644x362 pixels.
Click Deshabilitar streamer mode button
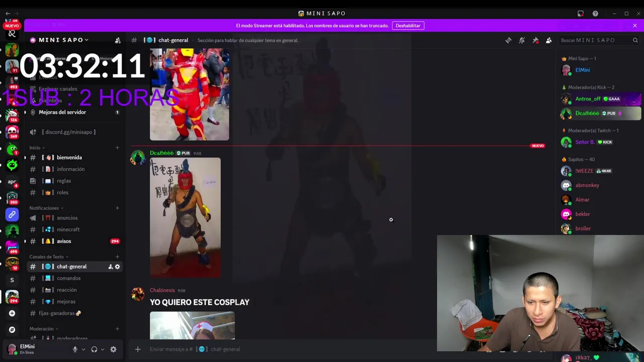408,26
